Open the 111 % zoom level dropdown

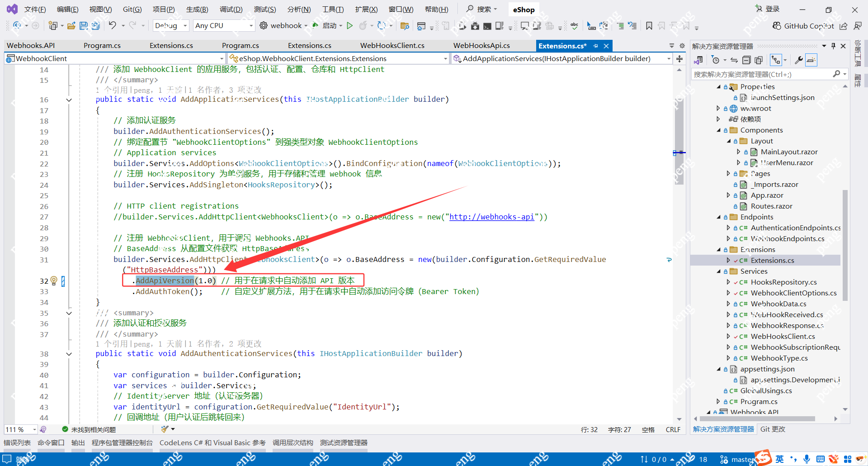(x=21, y=429)
